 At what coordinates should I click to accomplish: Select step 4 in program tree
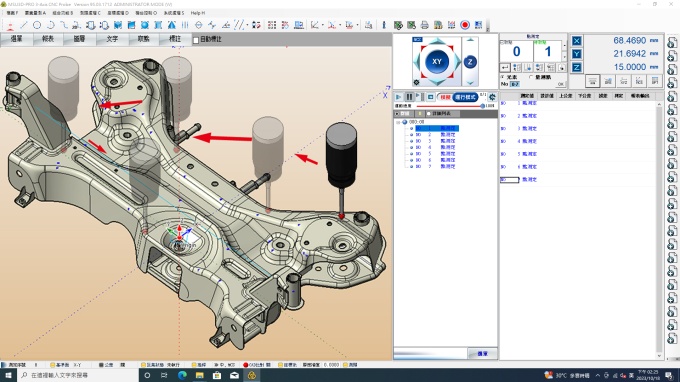pyautogui.click(x=434, y=147)
